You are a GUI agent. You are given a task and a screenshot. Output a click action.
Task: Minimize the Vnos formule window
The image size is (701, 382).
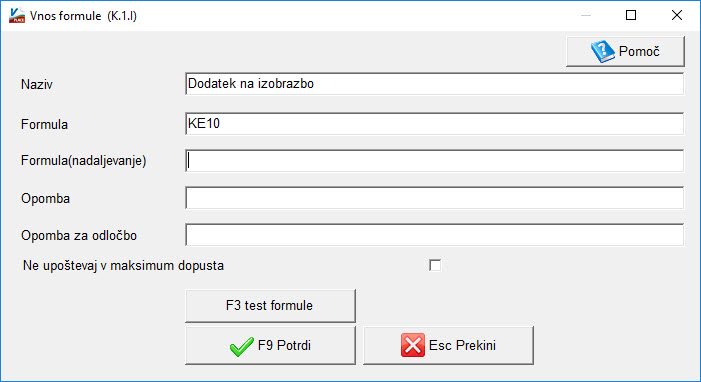(x=586, y=16)
